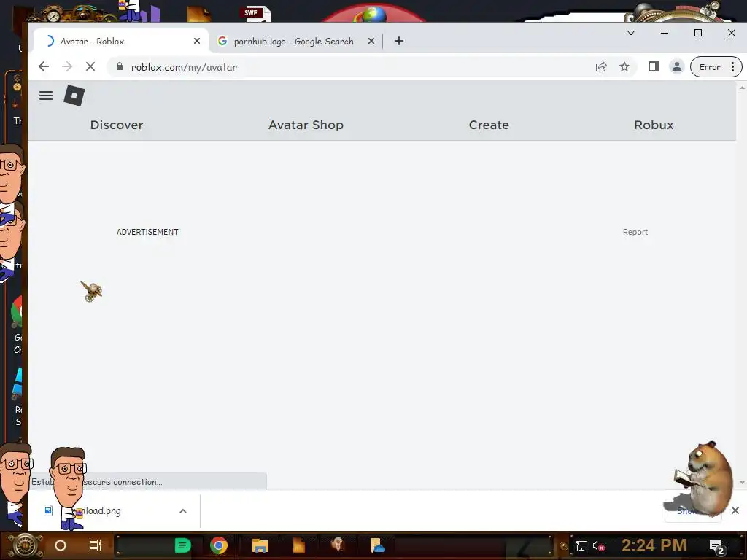Select the SWF file on the desktop

point(257,13)
